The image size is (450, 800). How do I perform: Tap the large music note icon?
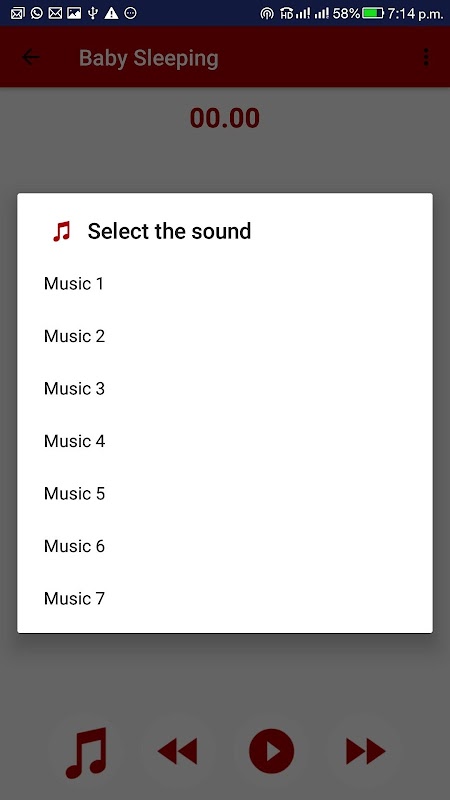86,753
